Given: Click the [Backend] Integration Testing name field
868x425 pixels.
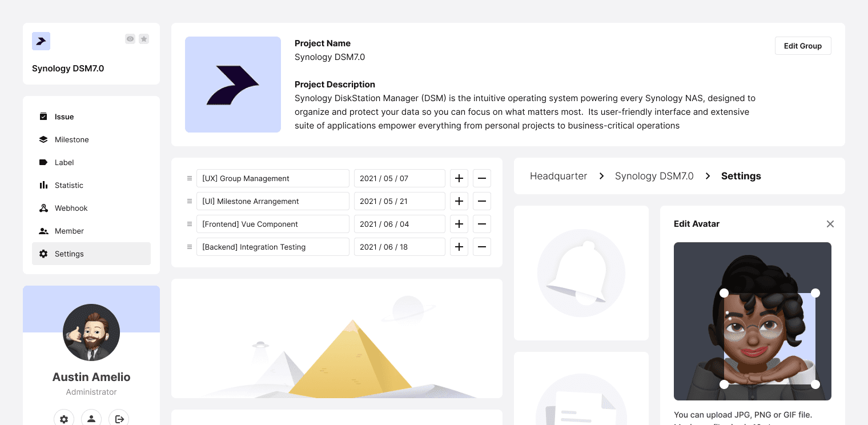Looking at the screenshot, I should (x=273, y=247).
